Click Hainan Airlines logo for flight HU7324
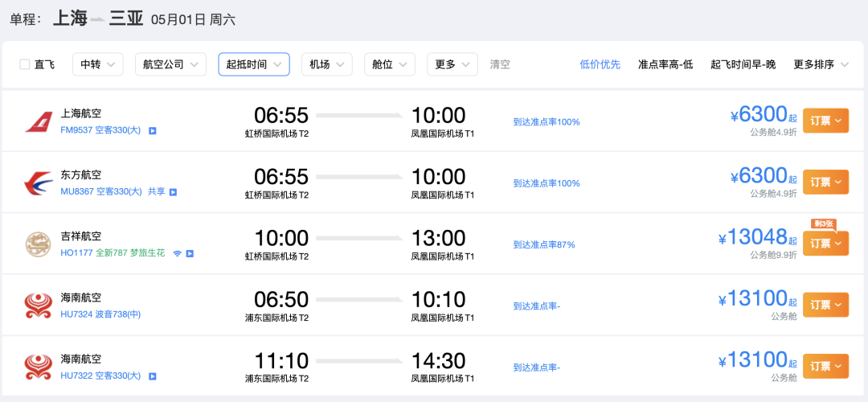Viewport: 868px width, 402px height. (39, 306)
